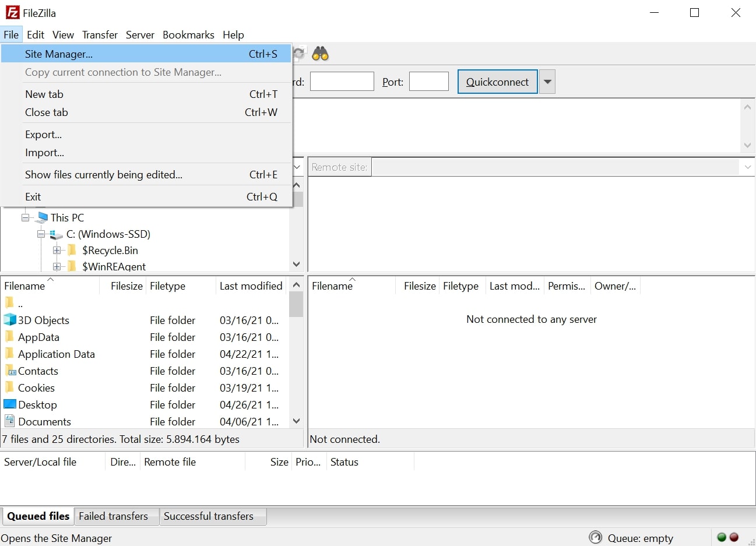Choose Export... from the File menu
The height and width of the screenshot is (546, 756).
(146, 134)
